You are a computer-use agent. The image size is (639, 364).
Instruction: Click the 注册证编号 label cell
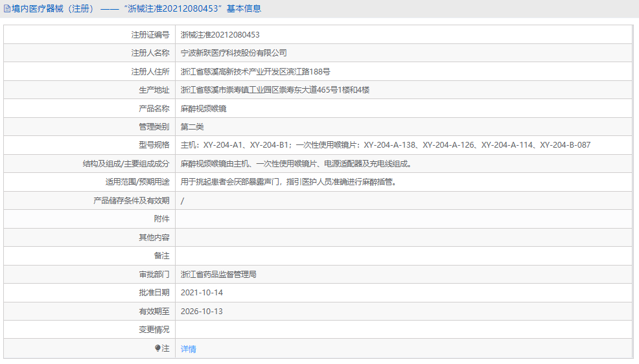[x=89, y=34]
